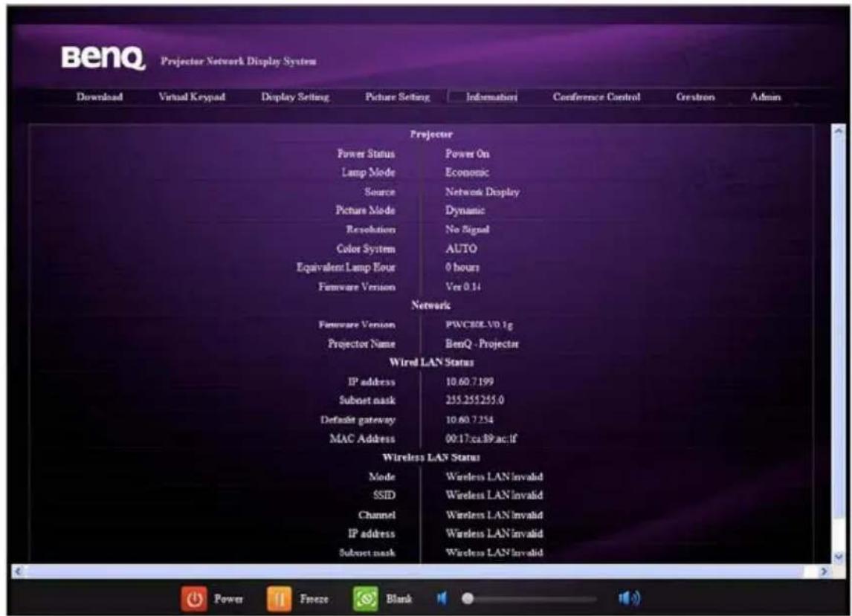Click the horizontal scrollbar track

pyautogui.click(x=421, y=571)
